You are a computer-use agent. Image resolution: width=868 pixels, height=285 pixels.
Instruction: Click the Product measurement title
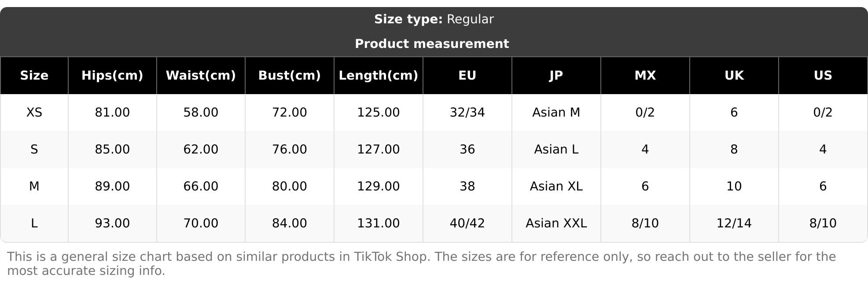[432, 44]
